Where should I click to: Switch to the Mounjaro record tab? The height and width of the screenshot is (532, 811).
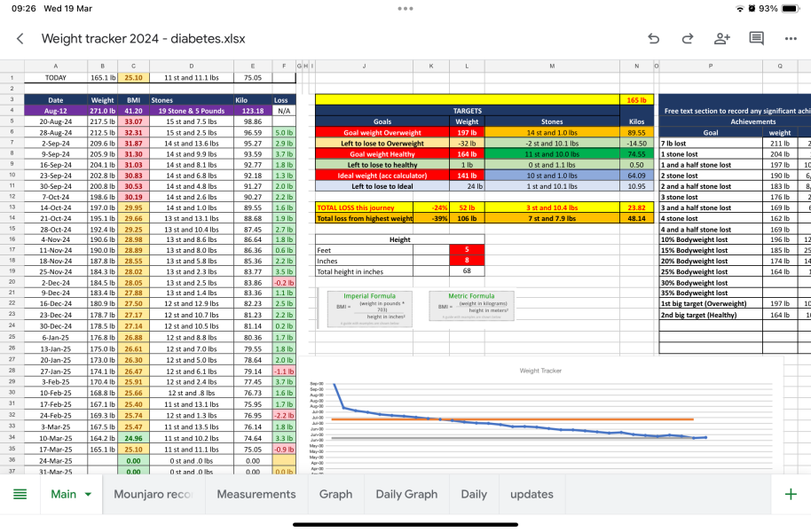153,494
